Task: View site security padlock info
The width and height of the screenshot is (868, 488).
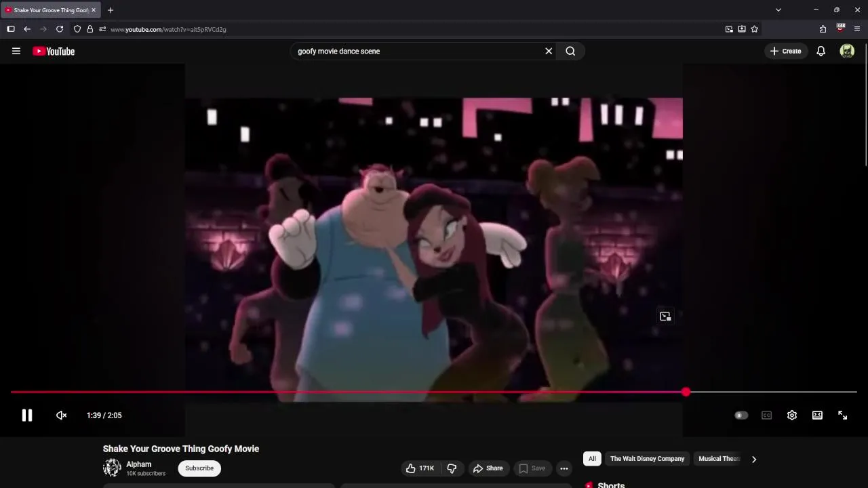Action: point(90,29)
